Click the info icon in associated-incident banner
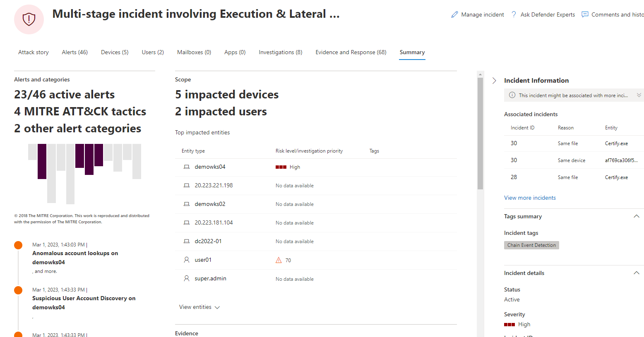The image size is (644, 337). (x=512, y=95)
